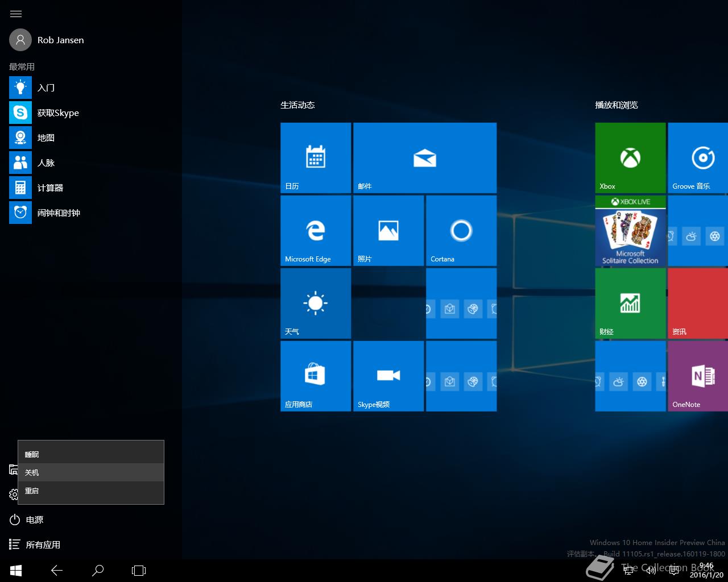This screenshot has width=728, height=582.
Task: Select 重启 (Restart) in power menu
Action: (x=91, y=490)
